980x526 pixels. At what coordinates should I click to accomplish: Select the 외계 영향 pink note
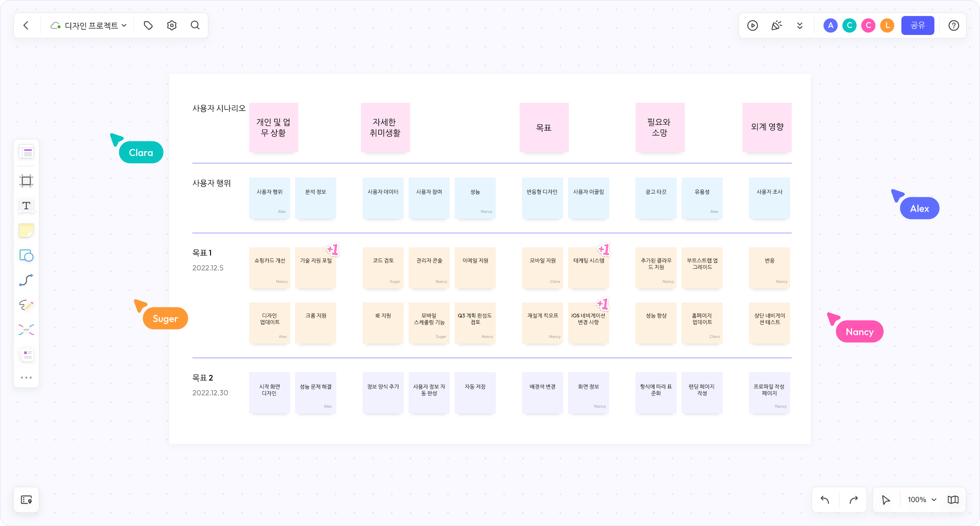click(767, 127)
